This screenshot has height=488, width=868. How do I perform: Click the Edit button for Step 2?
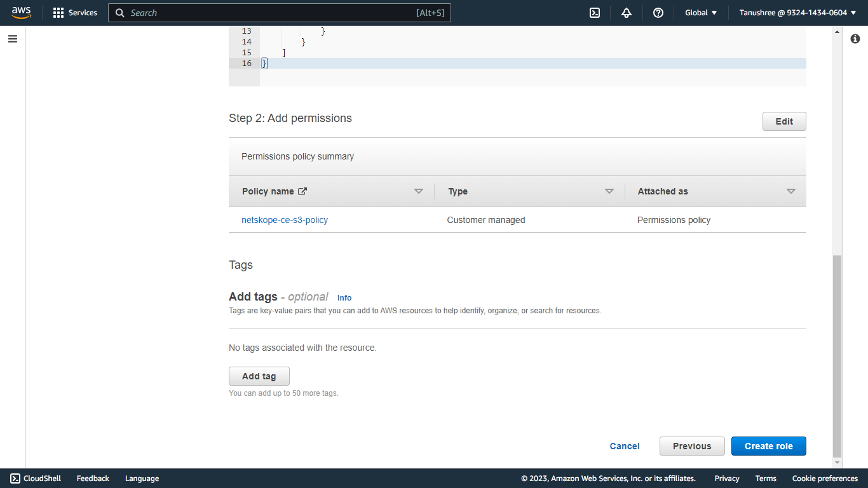tap(784, 121)
